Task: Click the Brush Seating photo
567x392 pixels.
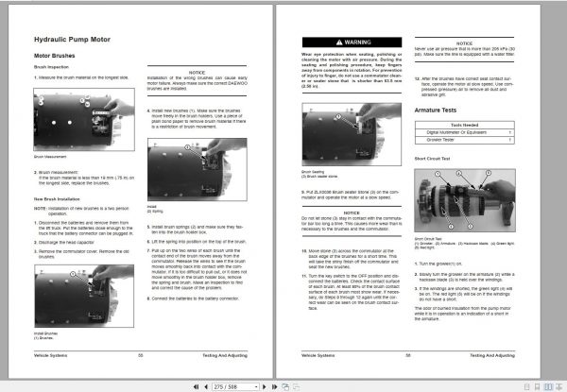Action: 352,134
